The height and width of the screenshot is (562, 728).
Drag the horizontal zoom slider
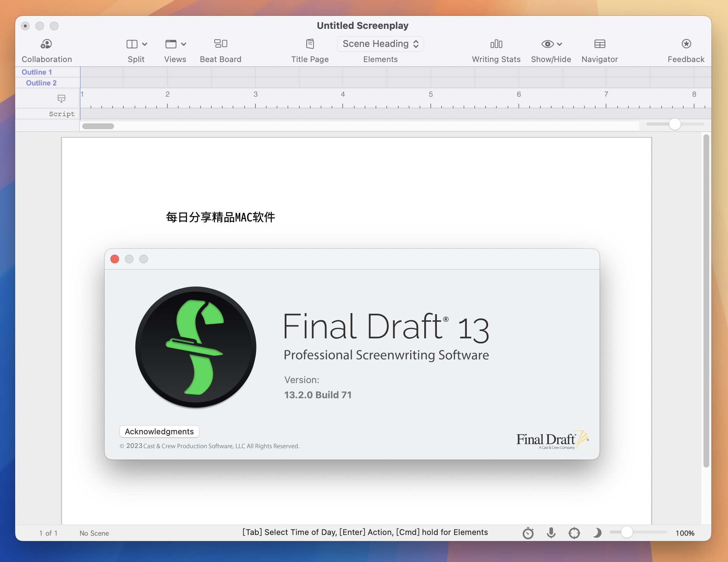click(x=623, y=532)
